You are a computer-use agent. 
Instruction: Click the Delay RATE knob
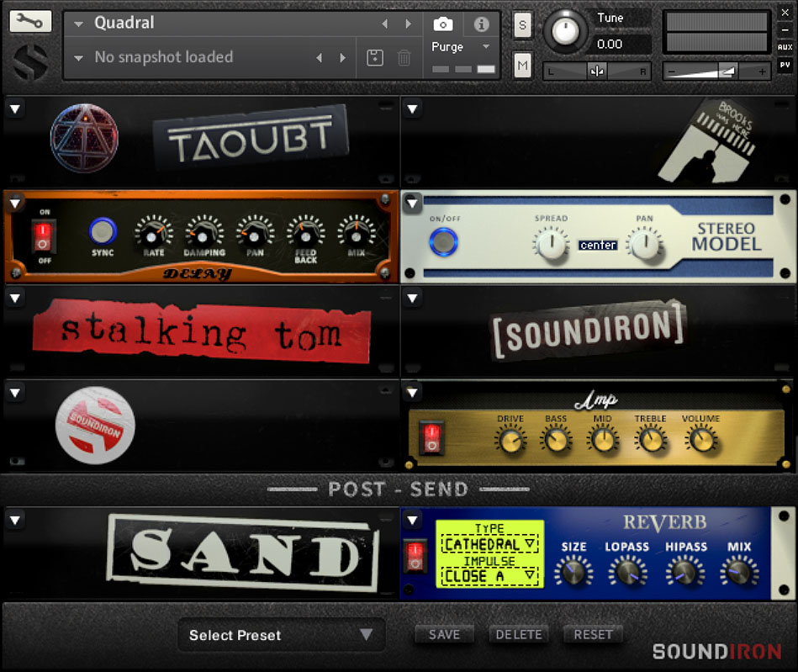tap(153, 235)
